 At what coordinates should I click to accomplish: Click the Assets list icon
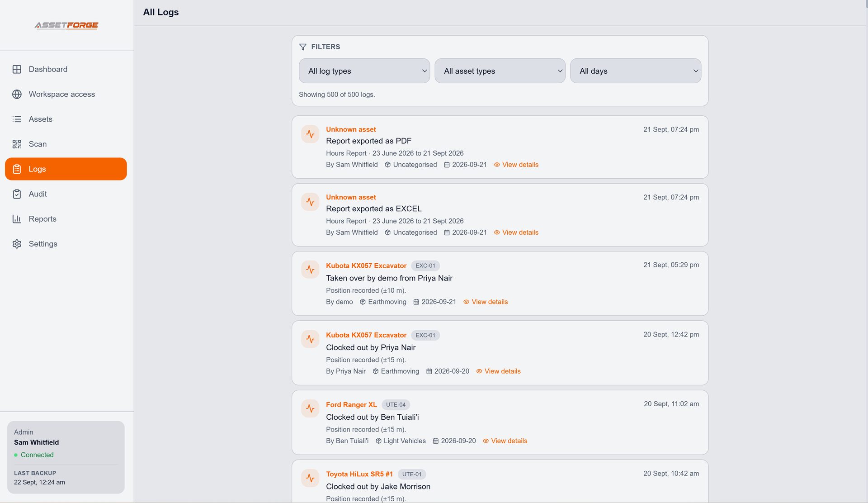point(17,119)
